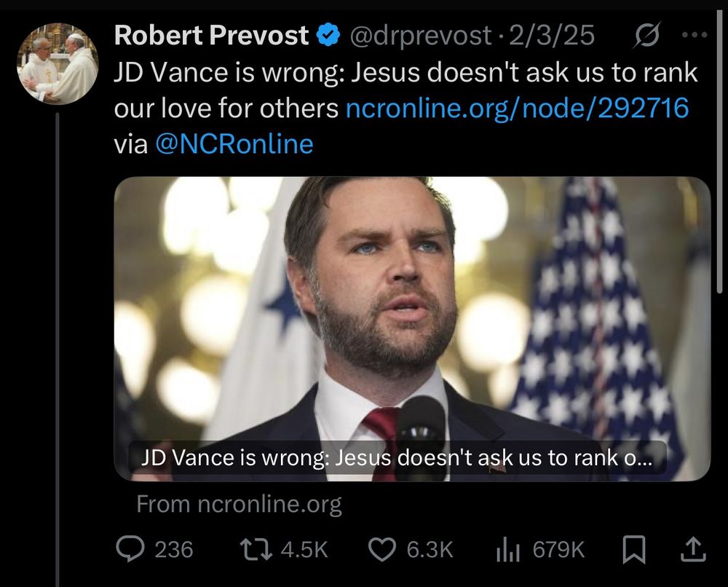Viewport: 728px width, 587px height.
Task: Click the blue verified badge
Action: (328, 35)
